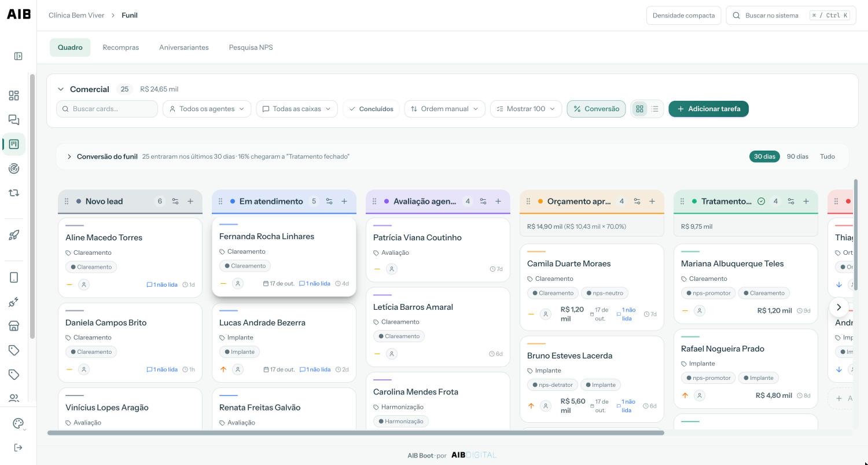
Task: Open the dashboard grid icon in sidebar
Action: pos(14,96)
